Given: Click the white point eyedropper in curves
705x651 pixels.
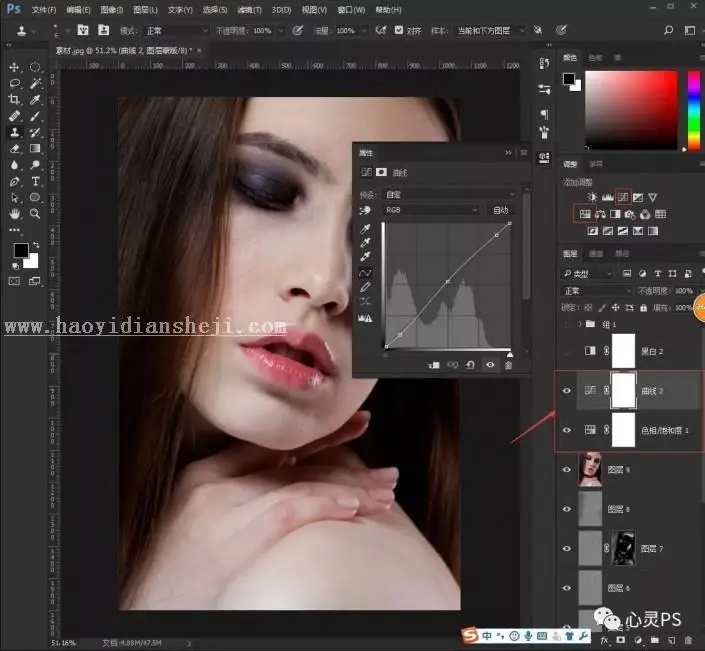Looking at the screenshot, I should point(365,257).
